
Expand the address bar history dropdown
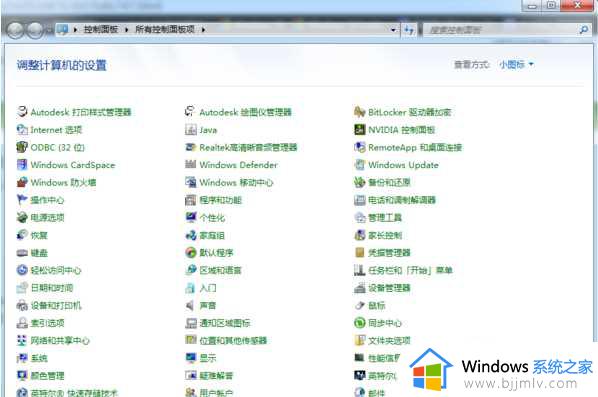pos(393,29)
